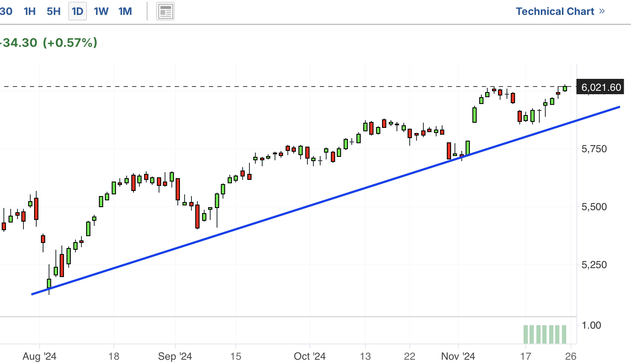Click the 22 date axis label
The height and width of the screenshot is (364, 631).
coord(410,356)
